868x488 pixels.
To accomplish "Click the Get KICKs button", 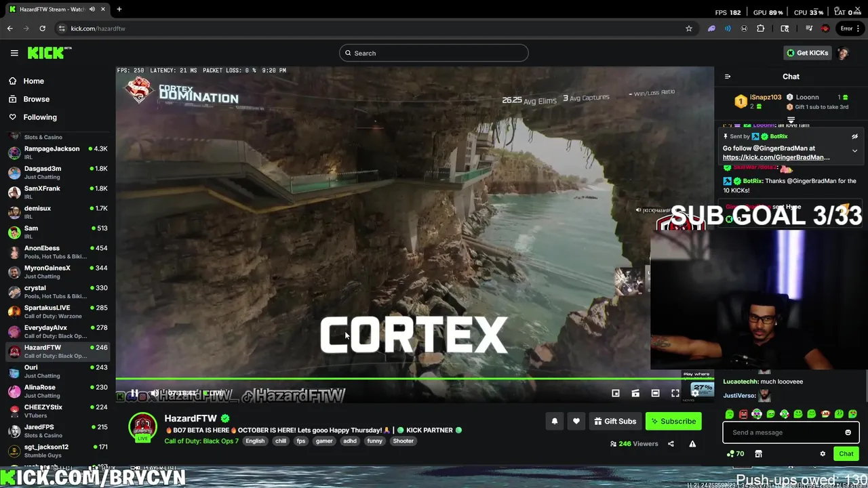I will pyautogui.click(x=807, y=53).
